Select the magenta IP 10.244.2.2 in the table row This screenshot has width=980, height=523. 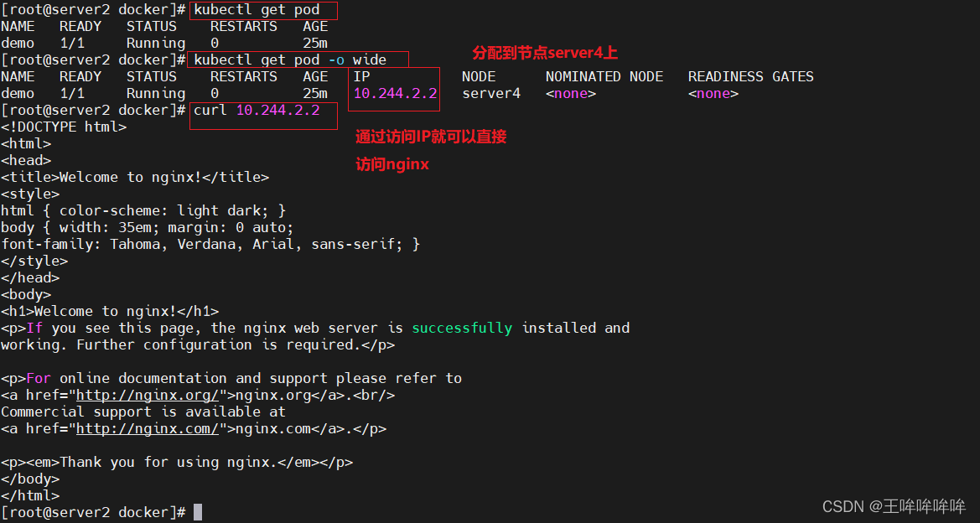pyautogui.click(x=396, y=93)
